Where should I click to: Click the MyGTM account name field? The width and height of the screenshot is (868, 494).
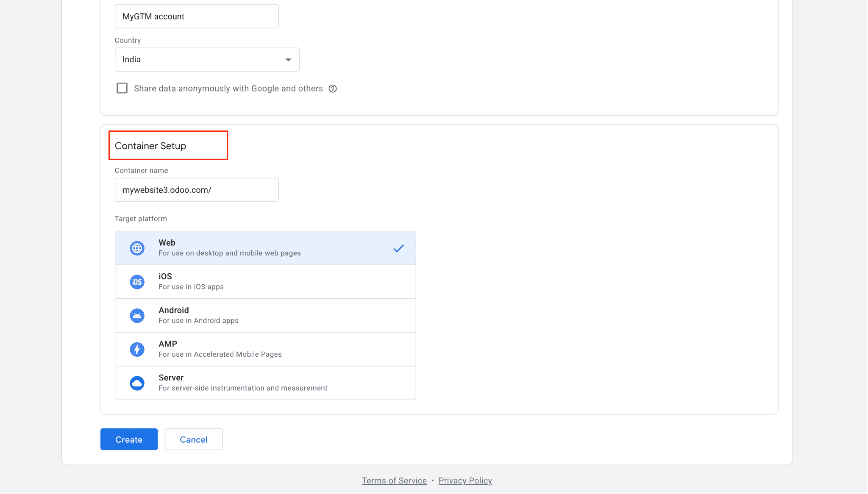click(x=197, y=17)
